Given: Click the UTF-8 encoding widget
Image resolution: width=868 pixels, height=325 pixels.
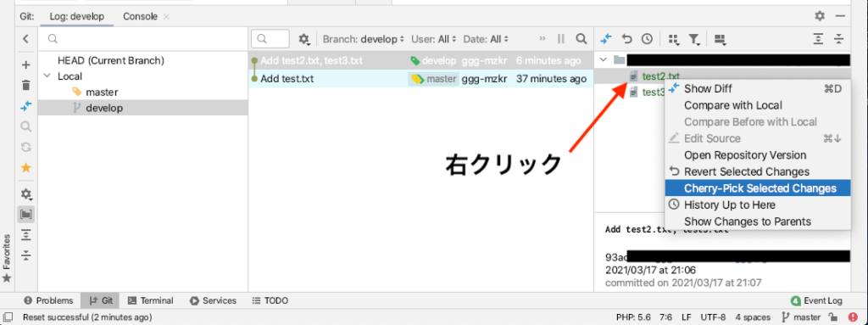Looking at the screenshot, I should [x=713, y=317].
